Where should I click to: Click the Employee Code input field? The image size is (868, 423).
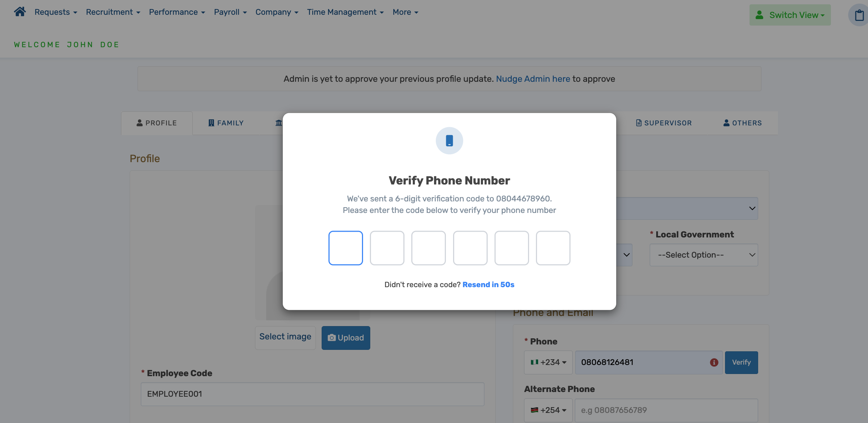coord(312,394)
